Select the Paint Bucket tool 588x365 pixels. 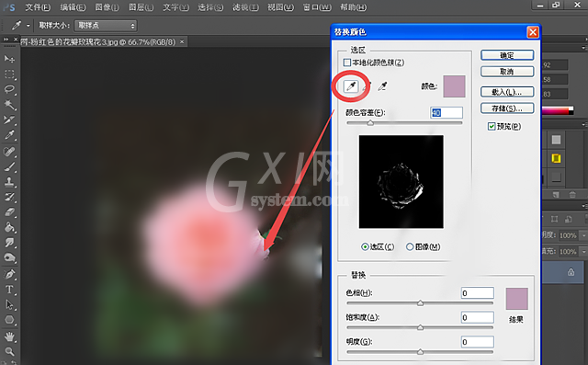coord(9,227)
